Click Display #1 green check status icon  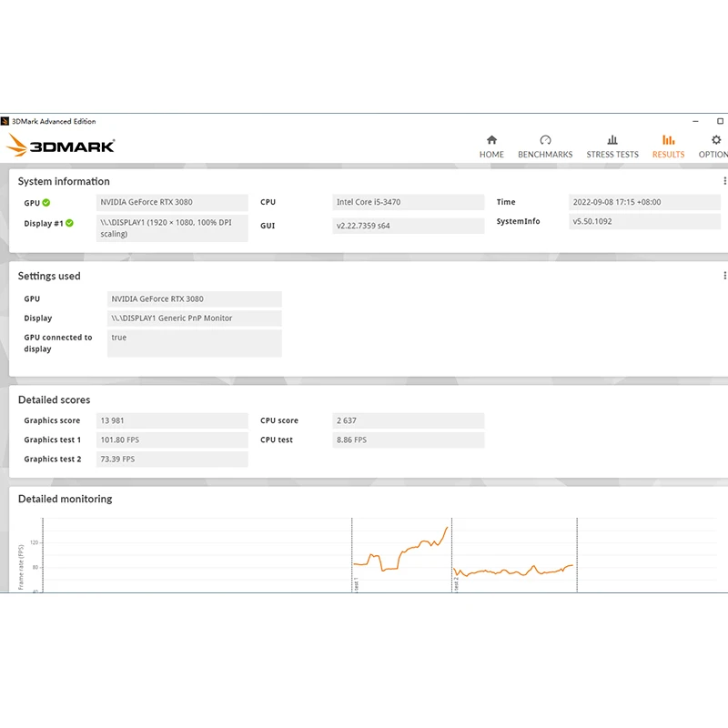coord(69,223)
